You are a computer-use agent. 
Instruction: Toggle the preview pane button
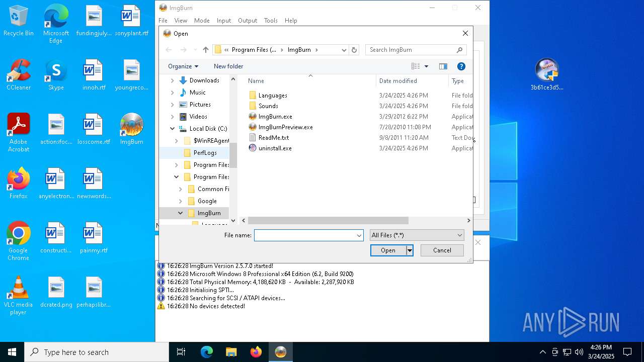443,66
